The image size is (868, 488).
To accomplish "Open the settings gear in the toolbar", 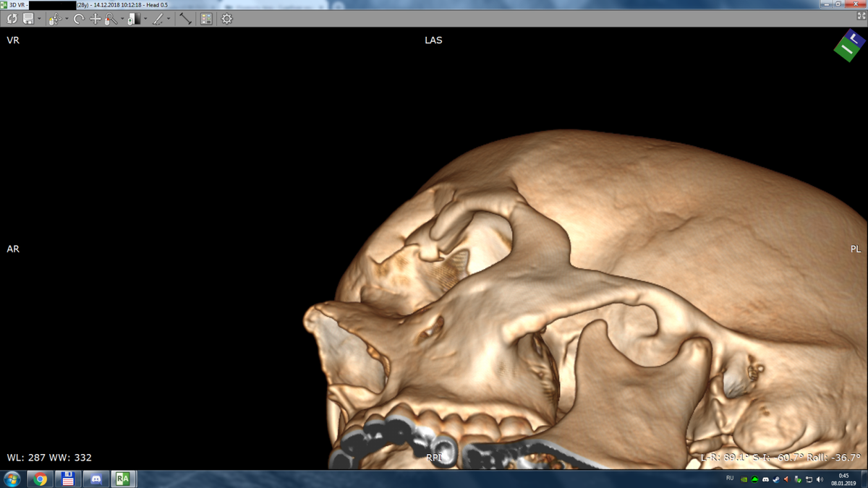I will coord(226,19).
